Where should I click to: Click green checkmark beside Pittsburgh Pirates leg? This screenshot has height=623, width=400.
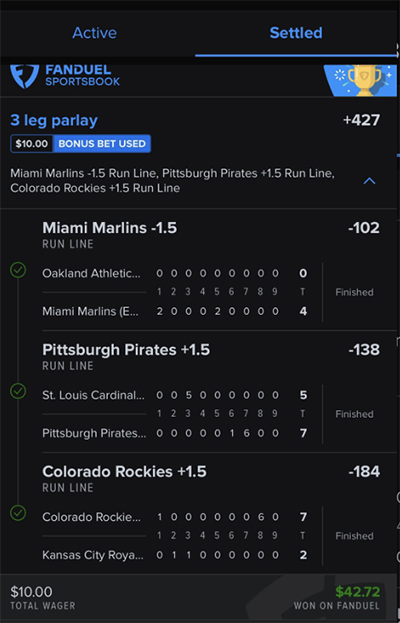pos(18,391)
